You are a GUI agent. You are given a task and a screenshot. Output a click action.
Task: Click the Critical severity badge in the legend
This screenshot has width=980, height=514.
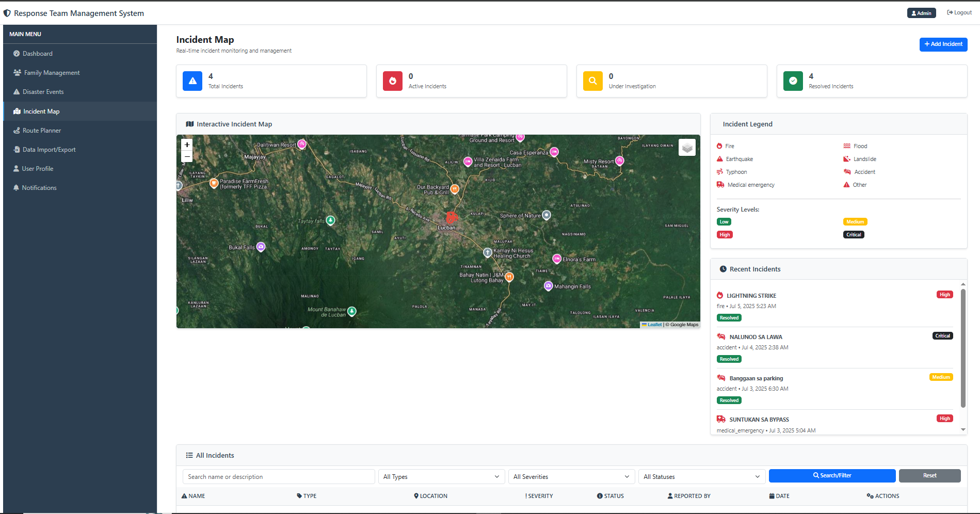[854, 234]
